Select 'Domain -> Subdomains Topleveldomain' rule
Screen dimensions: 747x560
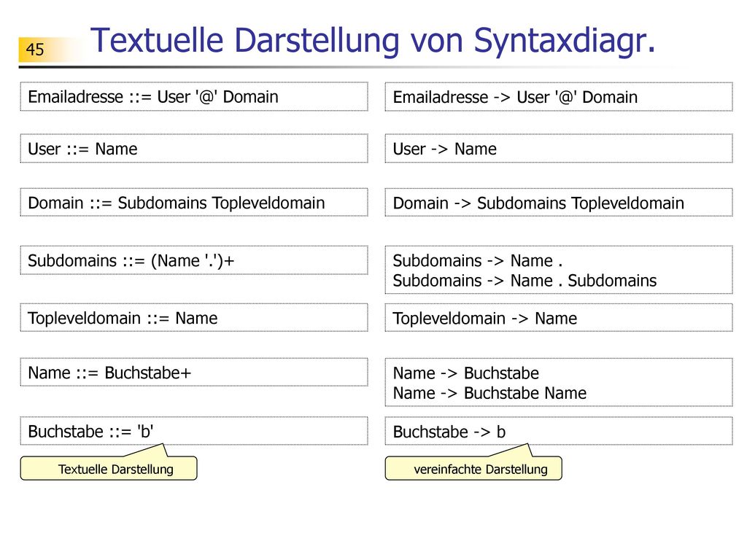coord(559,203)
